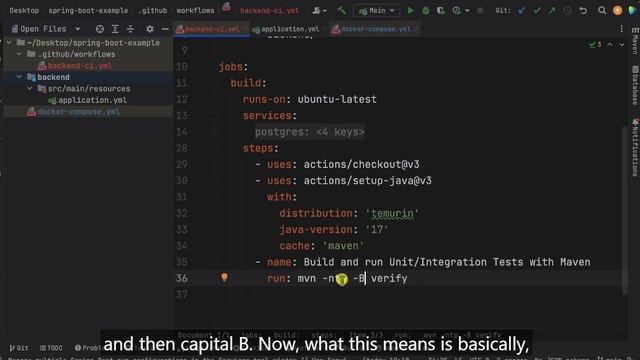Image resolution: width=640 pixels, height=360 pixels.
Task: Update project with the blue Git arrow icon
Action: coord(521,11)
